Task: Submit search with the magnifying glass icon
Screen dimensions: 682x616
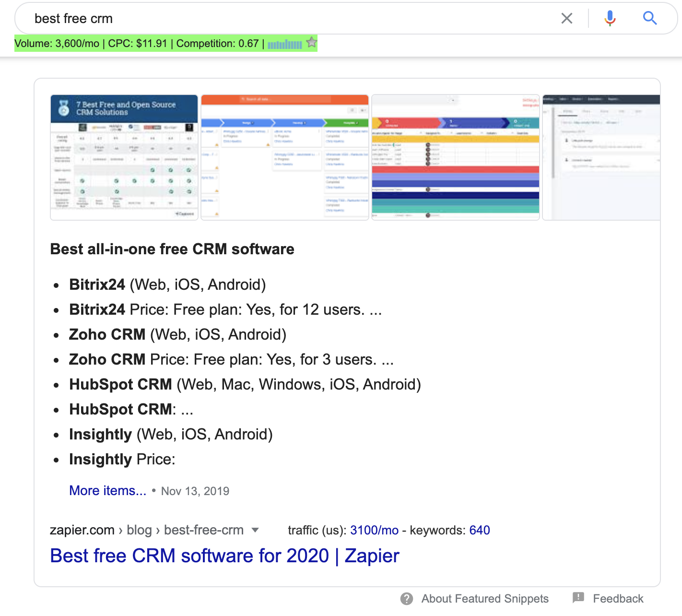Action: click(650, 18)
